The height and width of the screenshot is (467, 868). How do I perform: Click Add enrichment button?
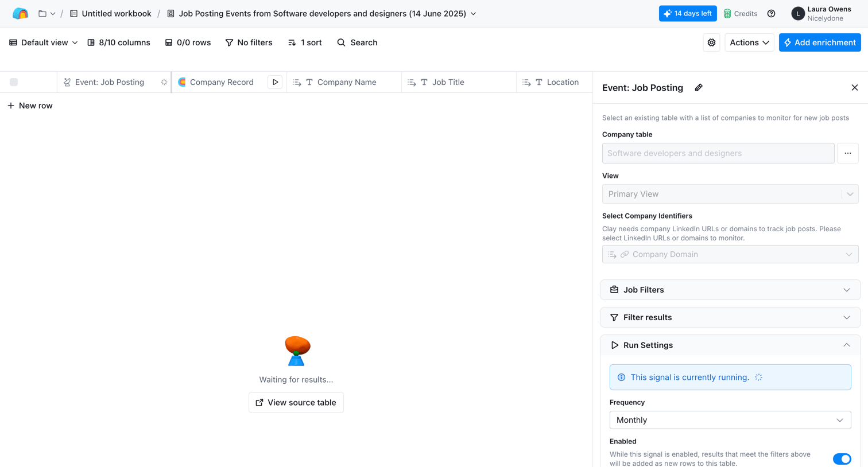click(x=819, y=42)
